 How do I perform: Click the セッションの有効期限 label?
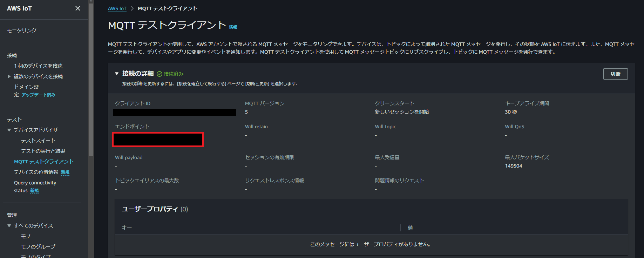pos(270,157)
